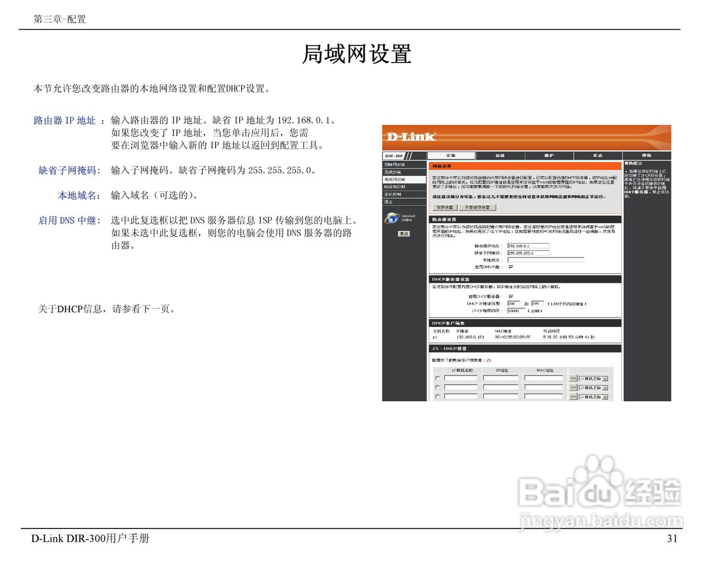Viewport: 728px width, 562px height.
Task: Click the DHCP range start field showing 100
Action: click(x=514, y=303)
